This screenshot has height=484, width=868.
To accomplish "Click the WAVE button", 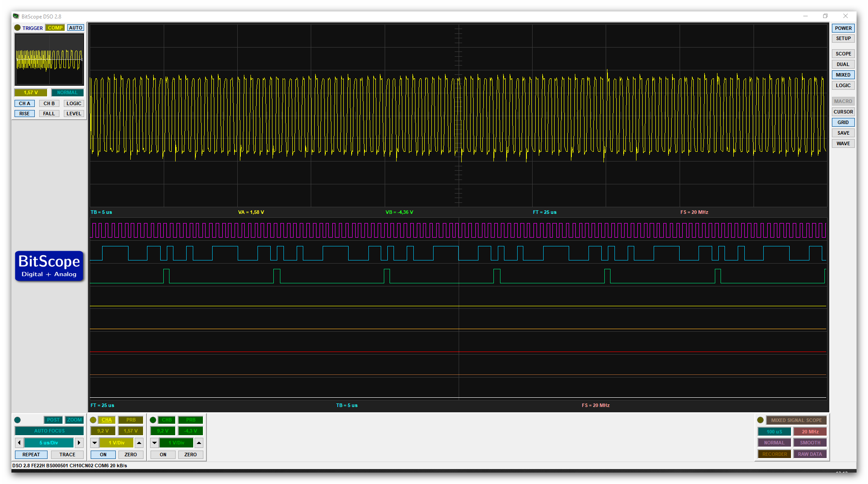I will tap(843, 143).
